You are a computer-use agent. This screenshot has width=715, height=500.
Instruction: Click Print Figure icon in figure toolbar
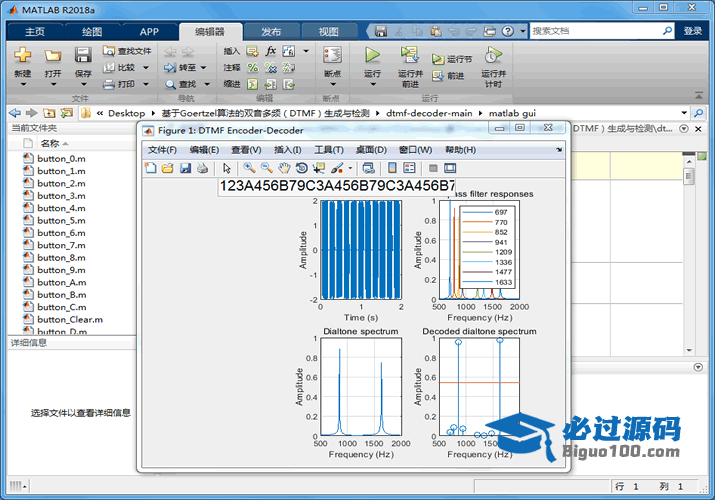point(202,168)
